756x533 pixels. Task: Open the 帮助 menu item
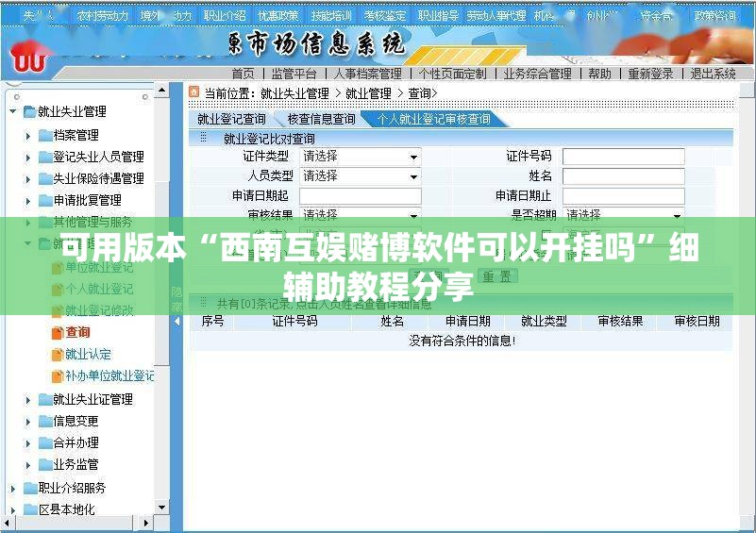pos(599,74)
